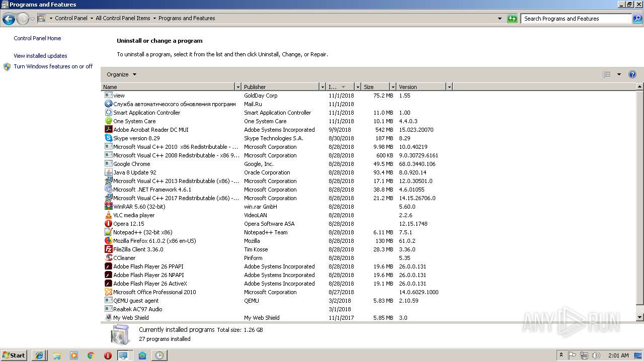The image size is (644, 362).
Task: Click the VLC media player cone icon
Action: pos(108,215)
